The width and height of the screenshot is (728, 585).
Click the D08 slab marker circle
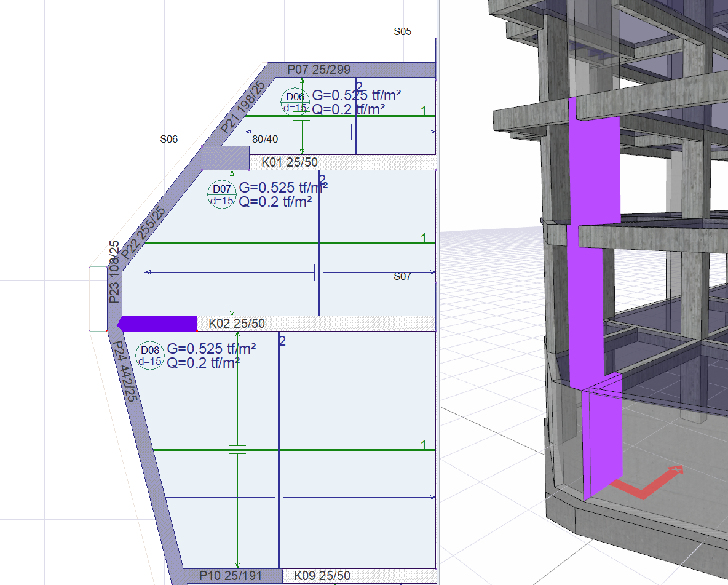point(149,356)
